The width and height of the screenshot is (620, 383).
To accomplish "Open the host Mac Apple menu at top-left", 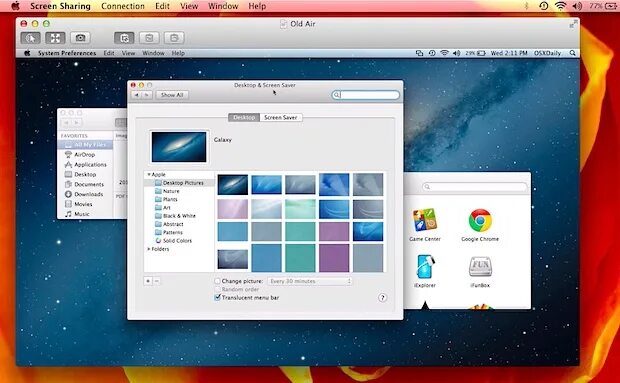I will click(x=15, y=6).
